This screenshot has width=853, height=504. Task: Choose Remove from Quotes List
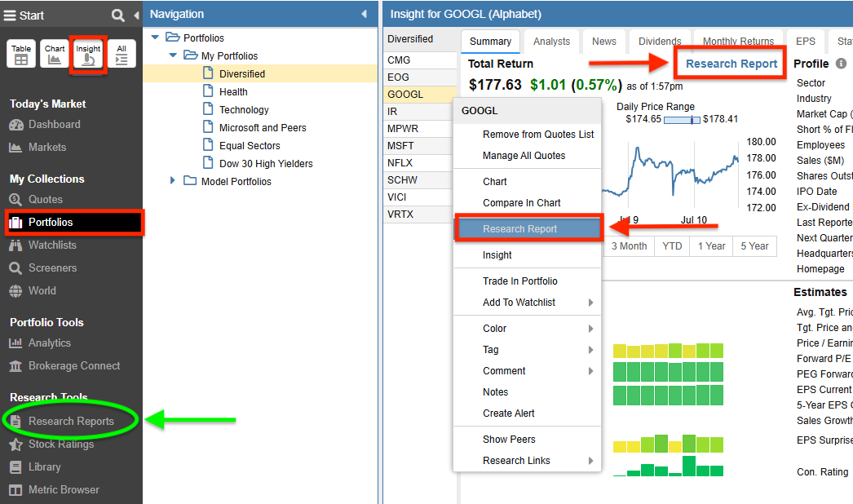(x=527, y=135)
